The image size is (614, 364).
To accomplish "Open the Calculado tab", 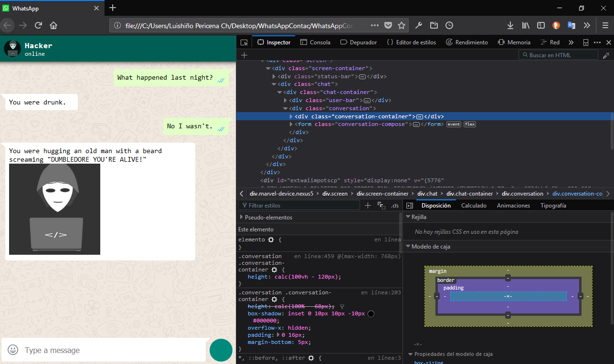I will (x=474, y=206).
